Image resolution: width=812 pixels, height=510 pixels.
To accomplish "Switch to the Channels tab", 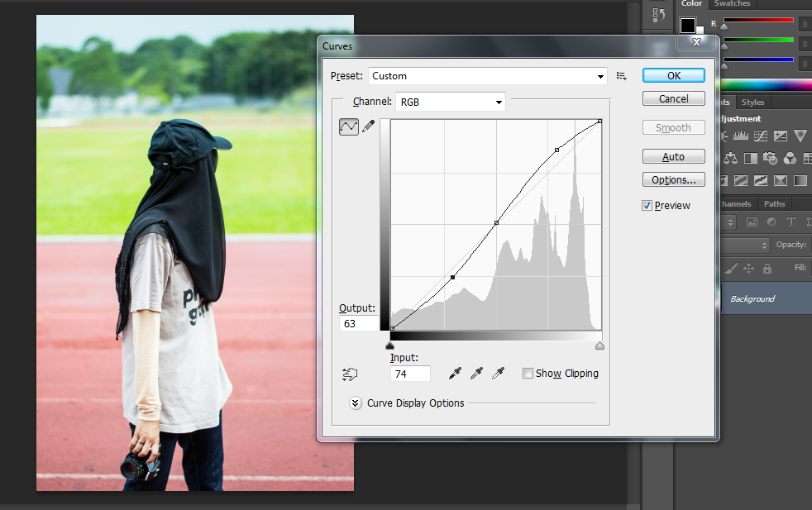I will pos(735,204).
